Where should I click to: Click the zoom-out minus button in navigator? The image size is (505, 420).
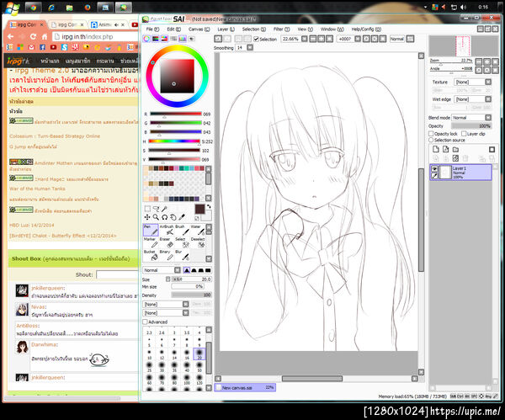479,61
